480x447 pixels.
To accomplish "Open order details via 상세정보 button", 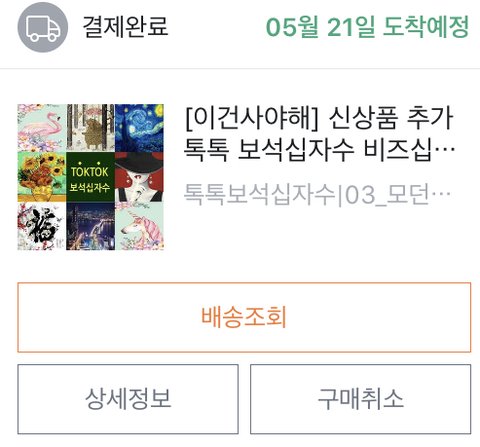I will [128, 399].
